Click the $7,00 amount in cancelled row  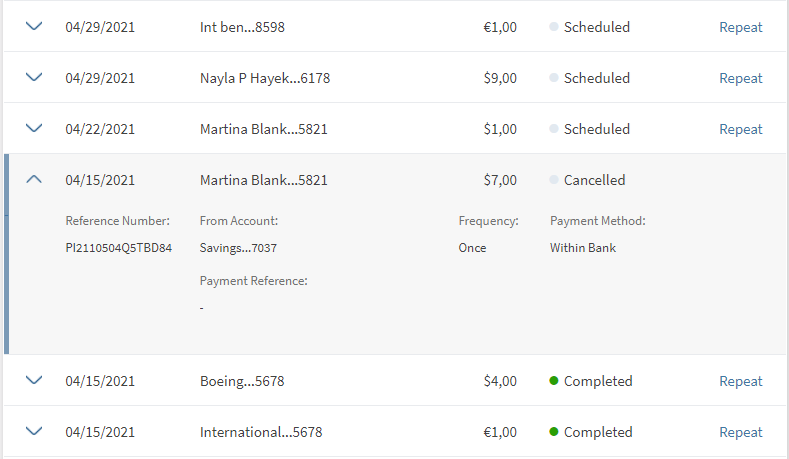point(500,180)
